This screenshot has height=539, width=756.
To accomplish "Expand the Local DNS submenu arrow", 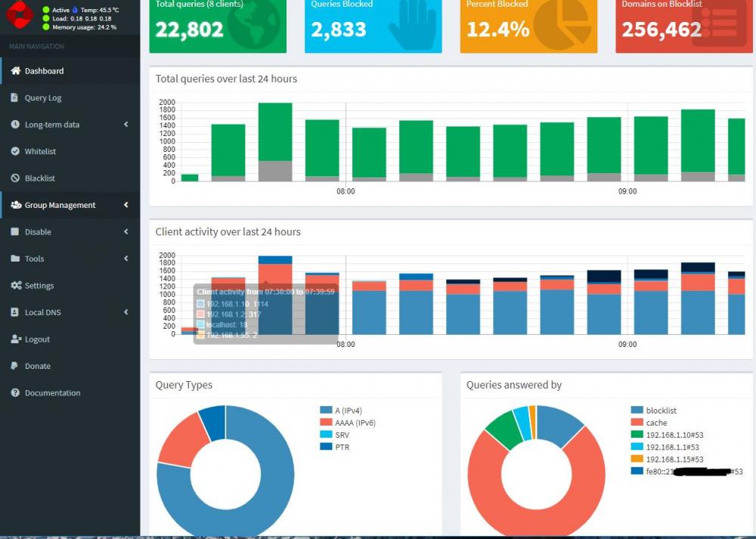I will coord(125,312).
